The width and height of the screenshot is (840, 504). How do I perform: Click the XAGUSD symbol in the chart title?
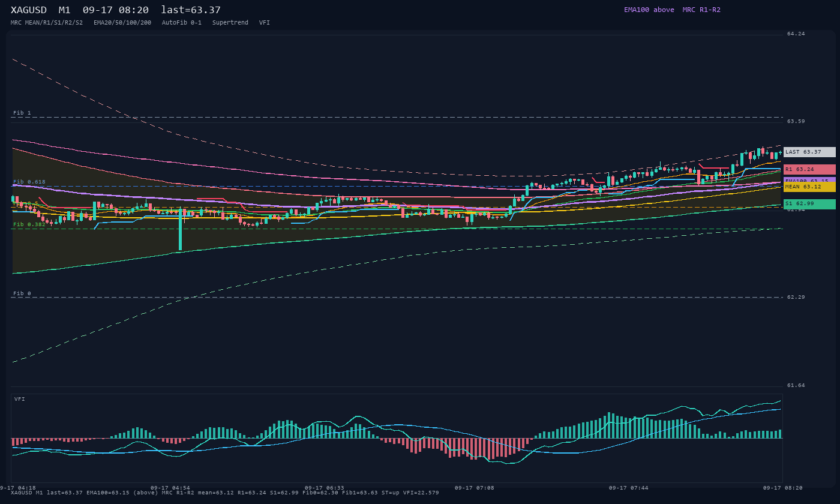tap(29, 10)
